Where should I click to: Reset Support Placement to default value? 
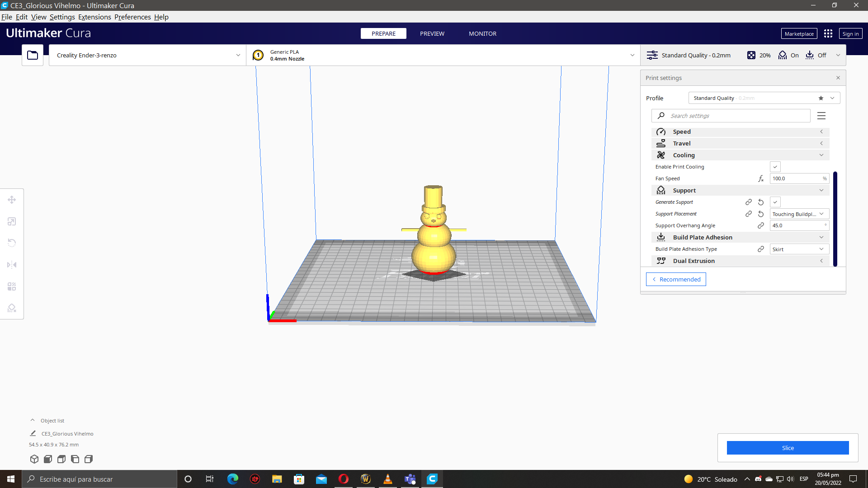(x=761, y=214)
